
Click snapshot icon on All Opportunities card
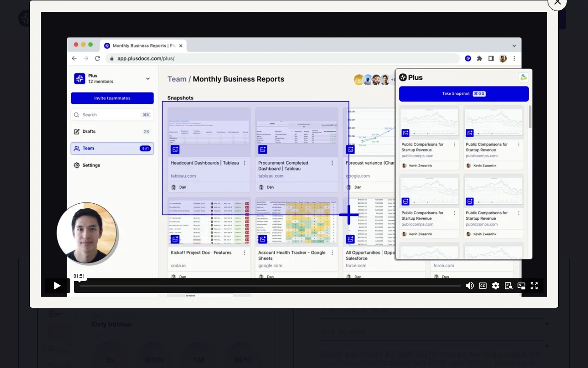[x=351, y=239]
